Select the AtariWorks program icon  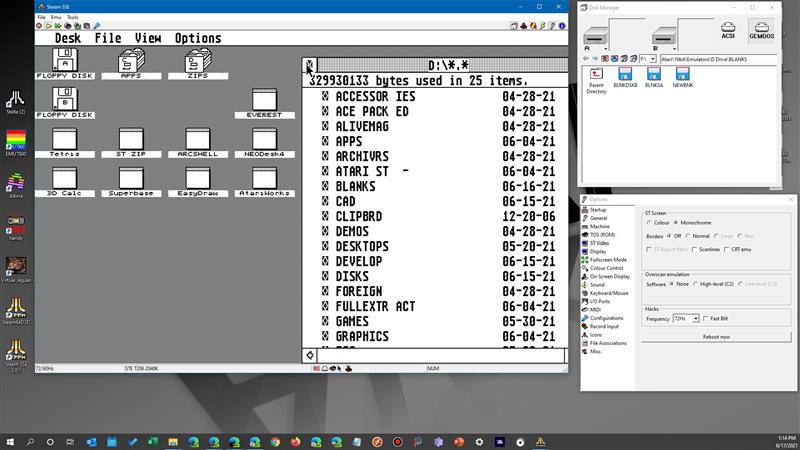click(264, 182)
